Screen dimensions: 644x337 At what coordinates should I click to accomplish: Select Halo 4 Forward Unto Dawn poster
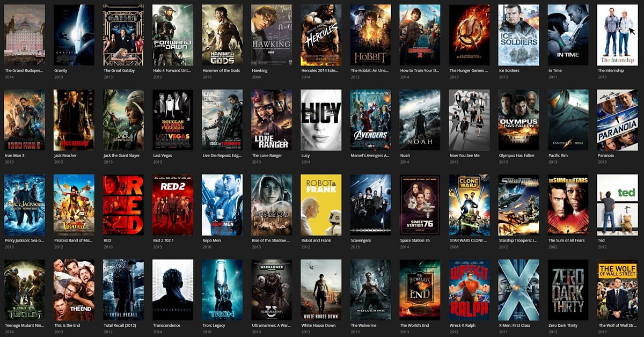[x=173, y=35]
